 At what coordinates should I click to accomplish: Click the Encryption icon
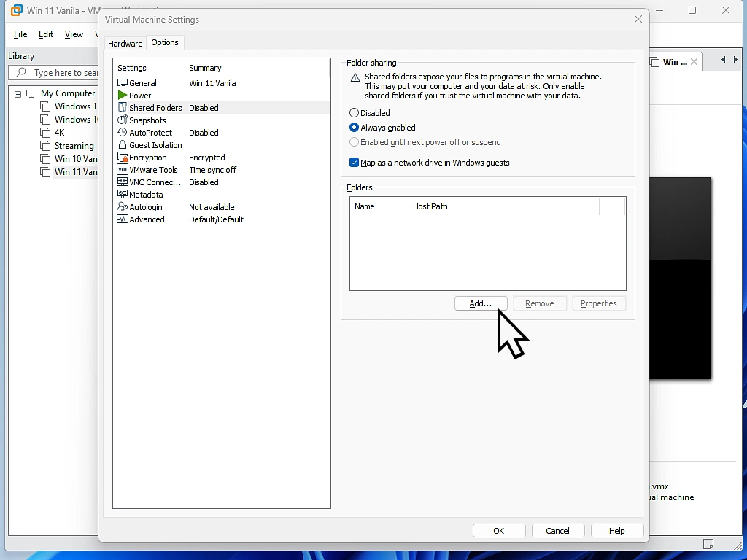123,157
